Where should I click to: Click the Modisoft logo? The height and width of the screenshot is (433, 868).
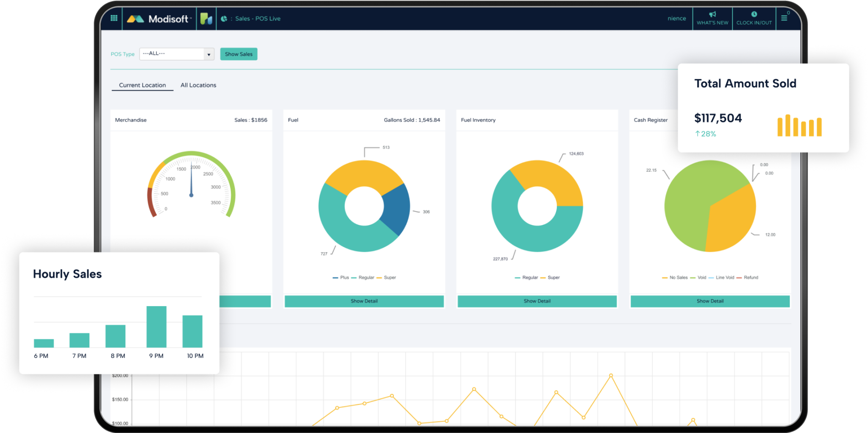159,19
